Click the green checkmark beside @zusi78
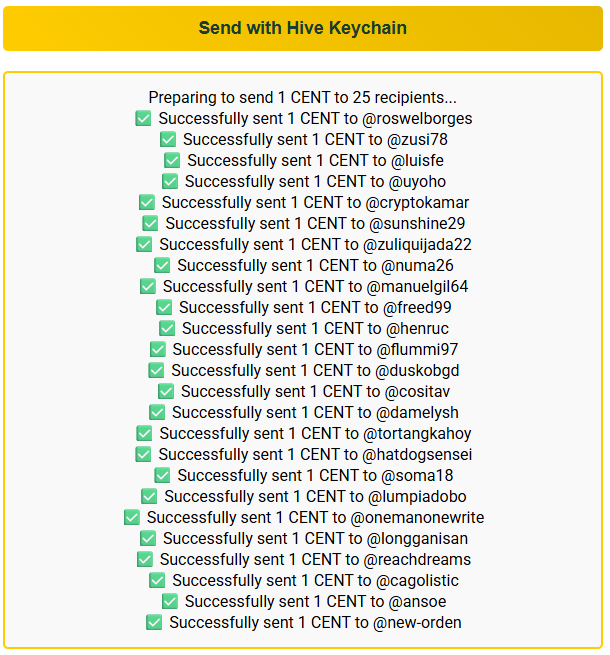This screenshot has width=610, height=655. click(168, 139)
